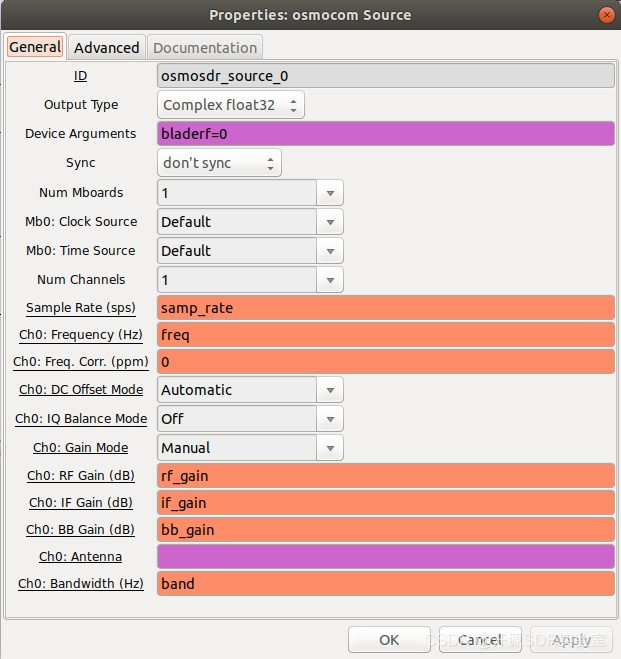Click the IQ Balance Mode Off field

237,419
